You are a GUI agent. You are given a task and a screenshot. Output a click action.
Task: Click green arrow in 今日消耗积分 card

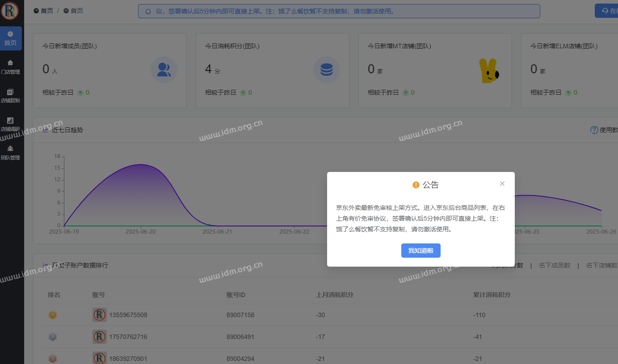243,92
